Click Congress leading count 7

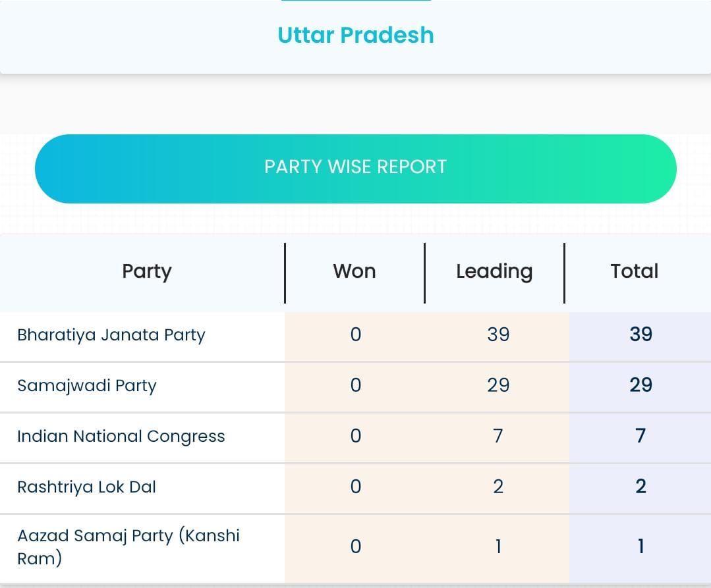[x=498, y=437]
